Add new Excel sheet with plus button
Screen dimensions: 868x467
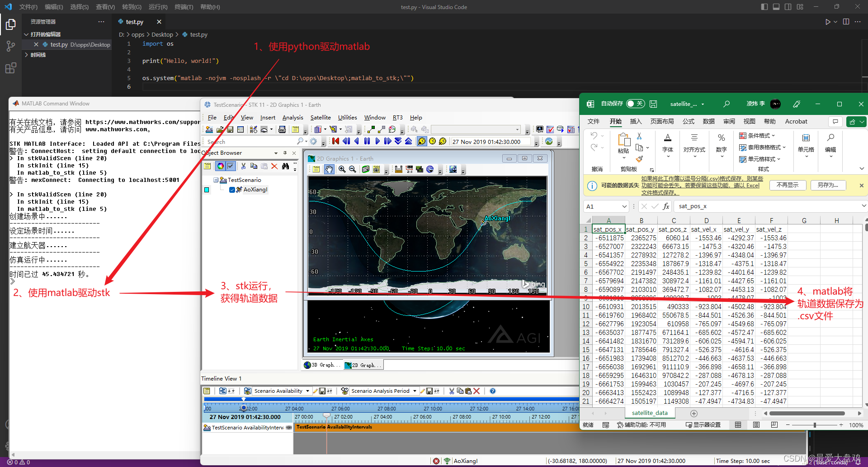[694, 414]
